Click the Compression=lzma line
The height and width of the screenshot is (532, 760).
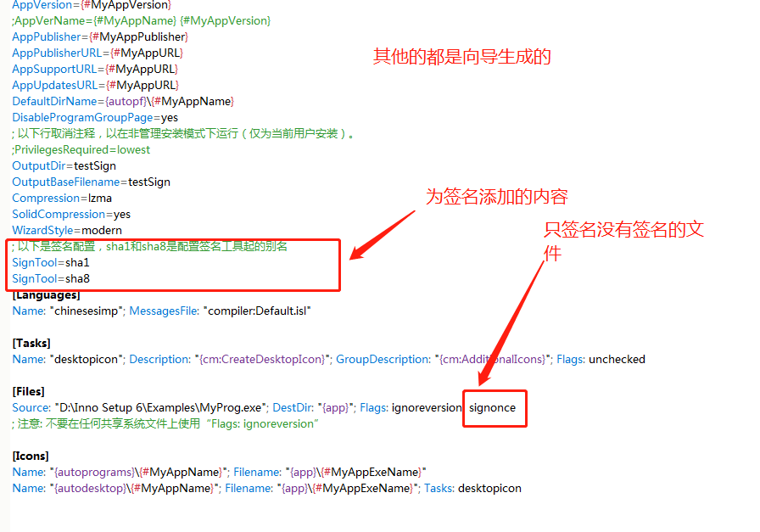click(56, 199)
